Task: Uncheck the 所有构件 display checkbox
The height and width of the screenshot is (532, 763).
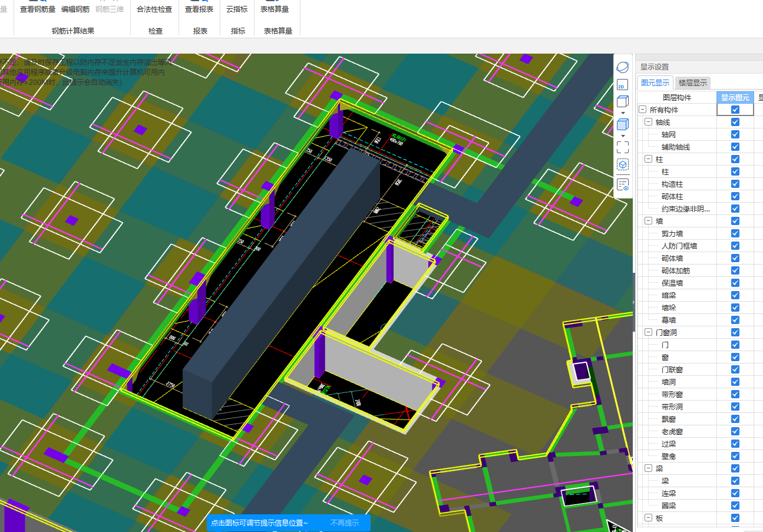Action: [x=735, y=110]
